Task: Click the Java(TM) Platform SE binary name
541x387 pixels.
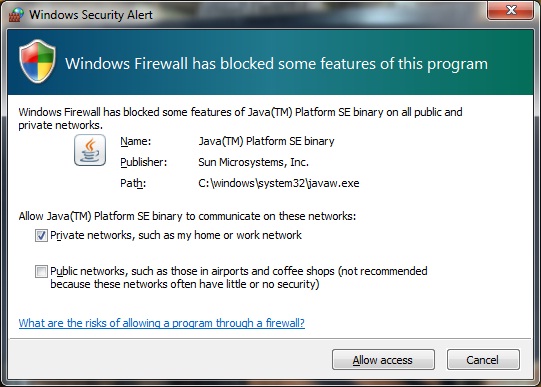Action: tap(266, 141)
